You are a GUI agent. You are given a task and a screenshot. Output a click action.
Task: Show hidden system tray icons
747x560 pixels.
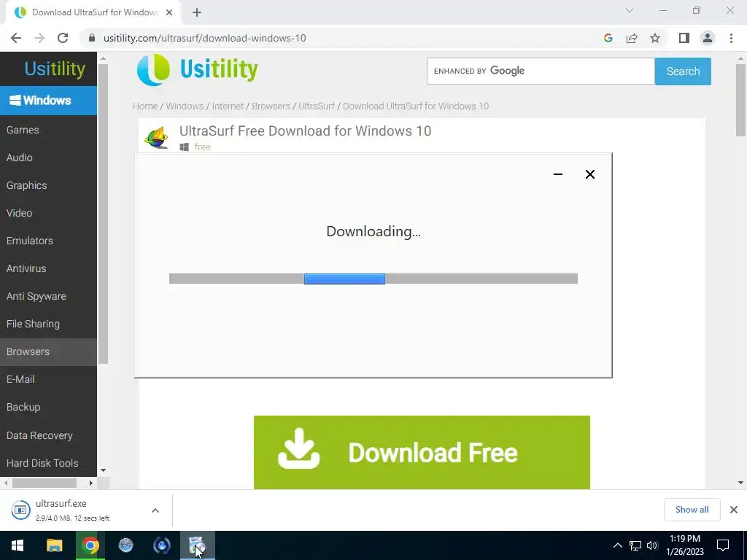pyautogui.click(x=617, y=545)
